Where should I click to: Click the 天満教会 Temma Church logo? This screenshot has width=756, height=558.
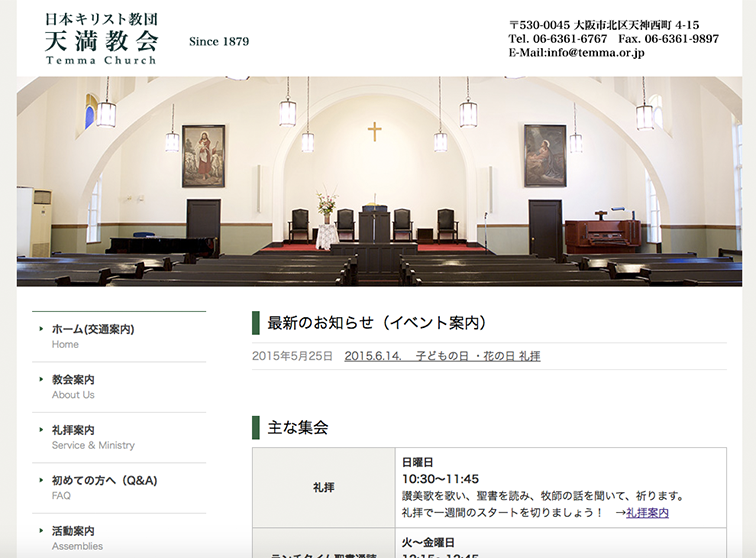101,39
